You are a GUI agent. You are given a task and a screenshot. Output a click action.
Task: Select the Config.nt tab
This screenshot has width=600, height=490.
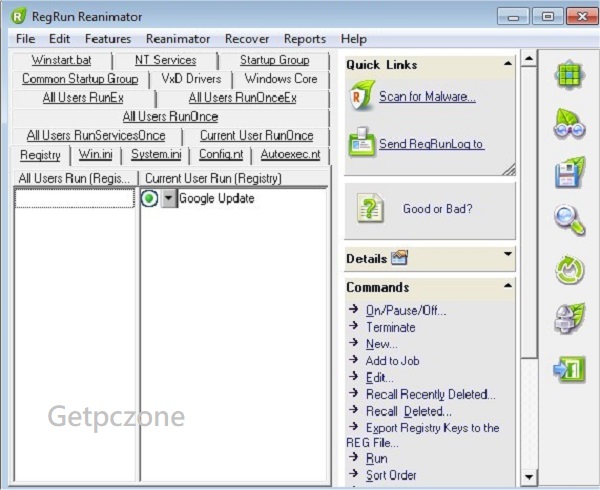click(221, 154)
